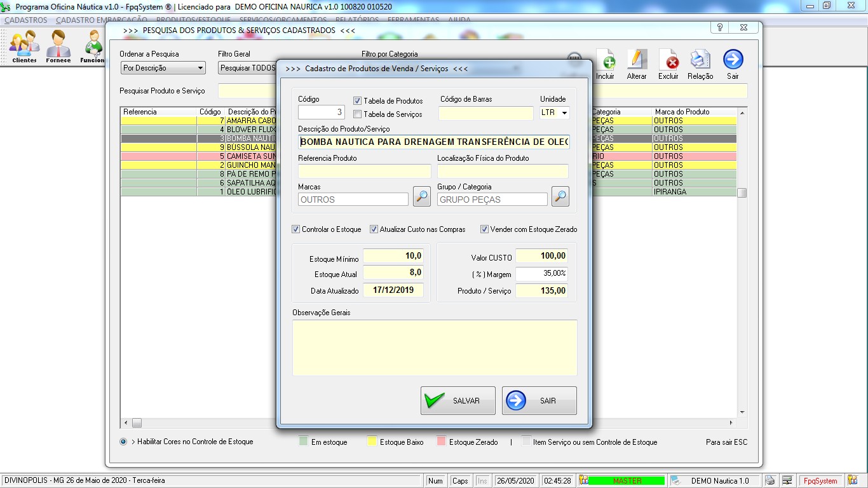Click the network monitor icon in status bar
The width and height of the screenshot is (868, 488).
[x=787, y=481]
